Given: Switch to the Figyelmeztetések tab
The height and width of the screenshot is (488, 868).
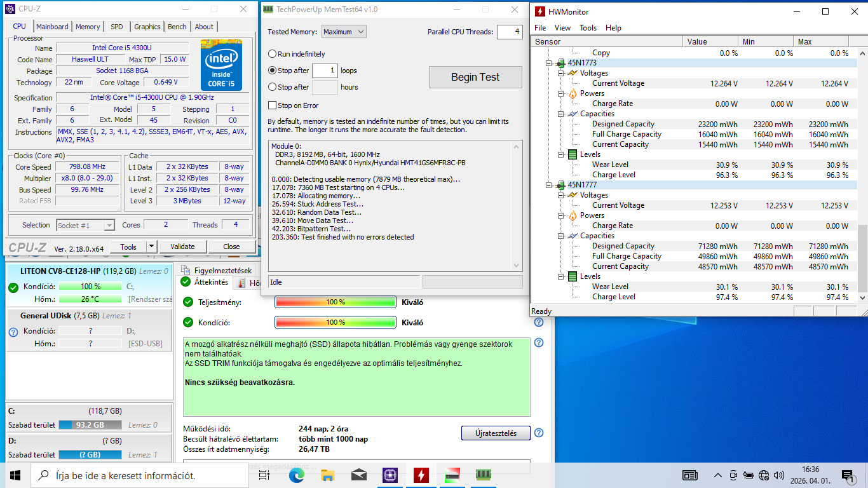Looking at the screenshot, I should click(217, 270).
